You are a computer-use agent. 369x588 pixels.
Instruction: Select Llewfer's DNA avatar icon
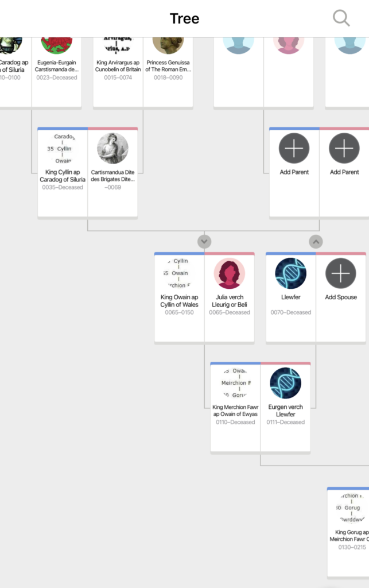(290, 273)
